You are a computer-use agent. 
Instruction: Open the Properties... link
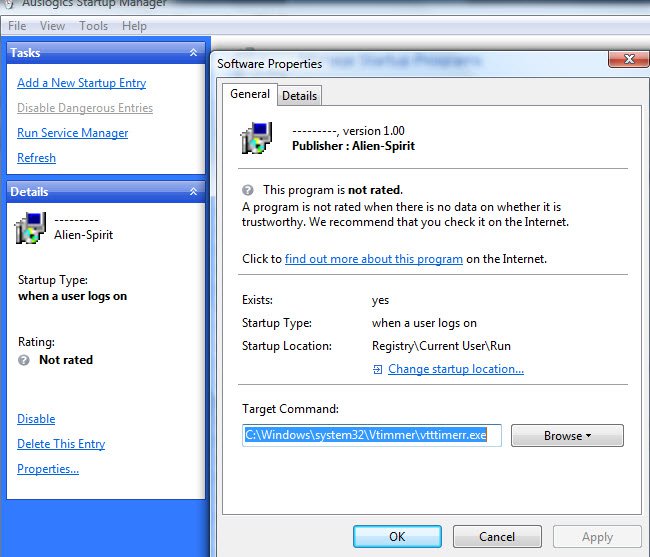pos(48,469)
